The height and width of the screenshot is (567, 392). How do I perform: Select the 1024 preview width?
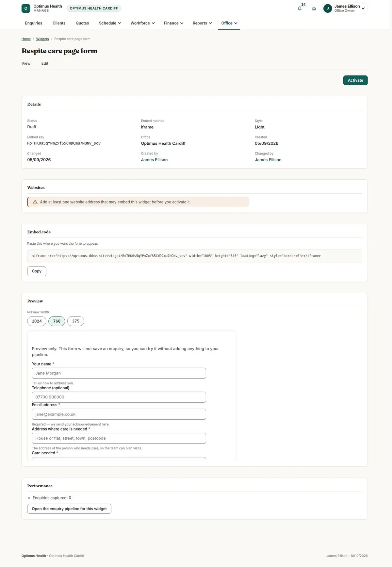[x=37, y=321]
